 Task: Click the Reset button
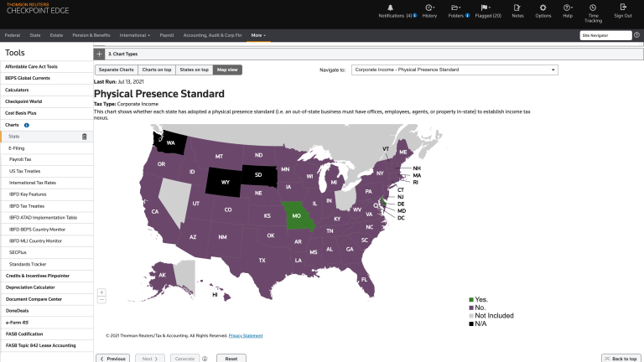point(231,358)
